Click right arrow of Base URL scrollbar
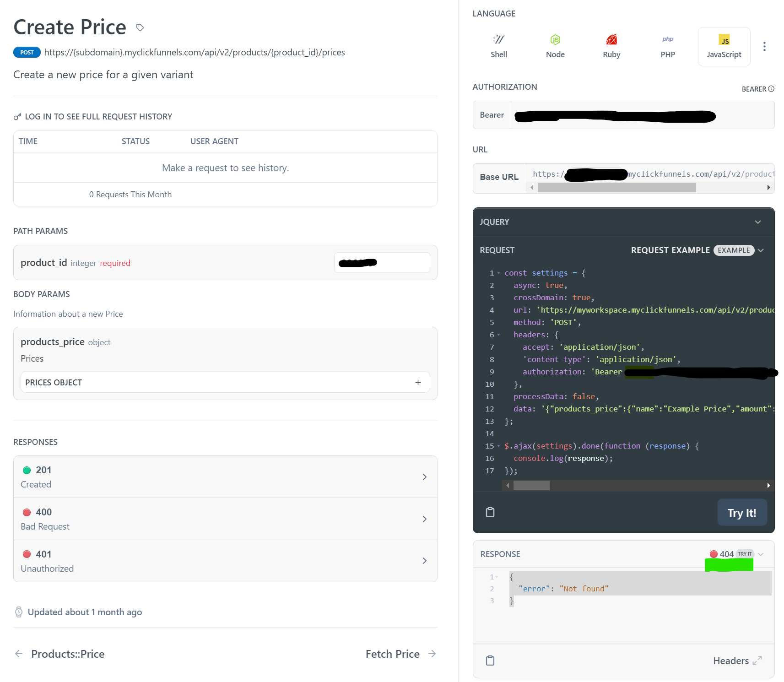 coord(768,187)
